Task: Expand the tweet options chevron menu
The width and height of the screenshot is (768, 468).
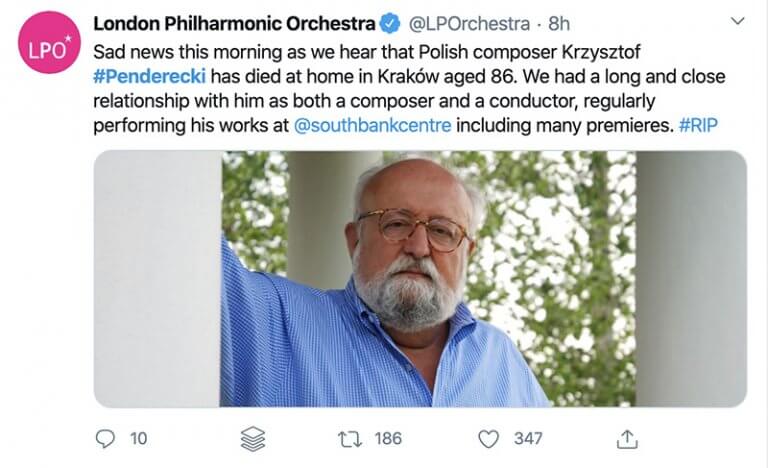Action: pyautogui.click(x=737, y=21)
